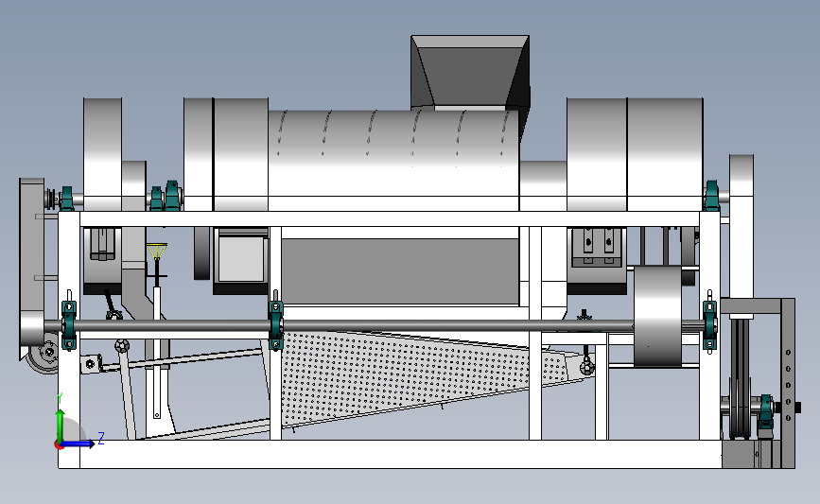
Task: Pick the light grey box under the drum
Action: pos(241,259)
